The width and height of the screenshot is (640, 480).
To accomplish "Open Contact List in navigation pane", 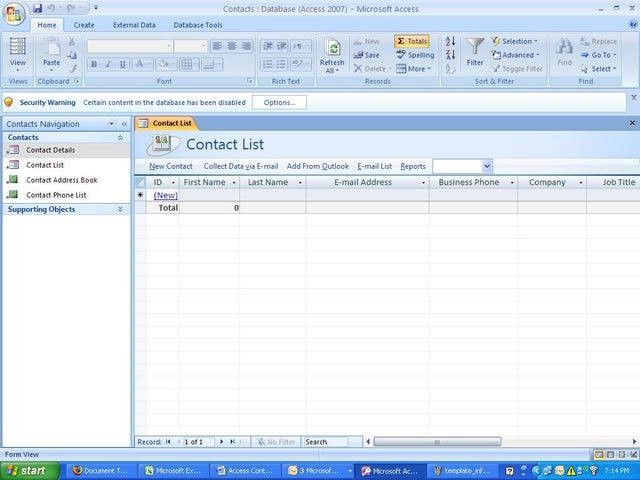I will pos(67,165).
